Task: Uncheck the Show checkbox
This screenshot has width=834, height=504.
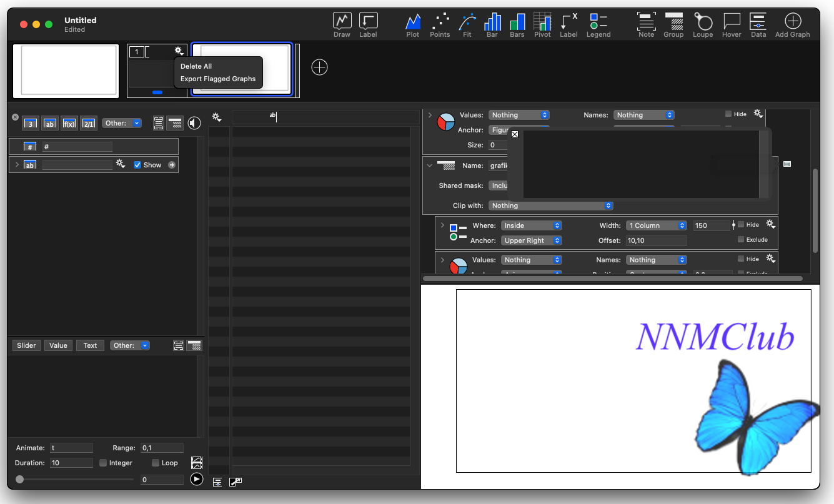Action: [138, 165]
